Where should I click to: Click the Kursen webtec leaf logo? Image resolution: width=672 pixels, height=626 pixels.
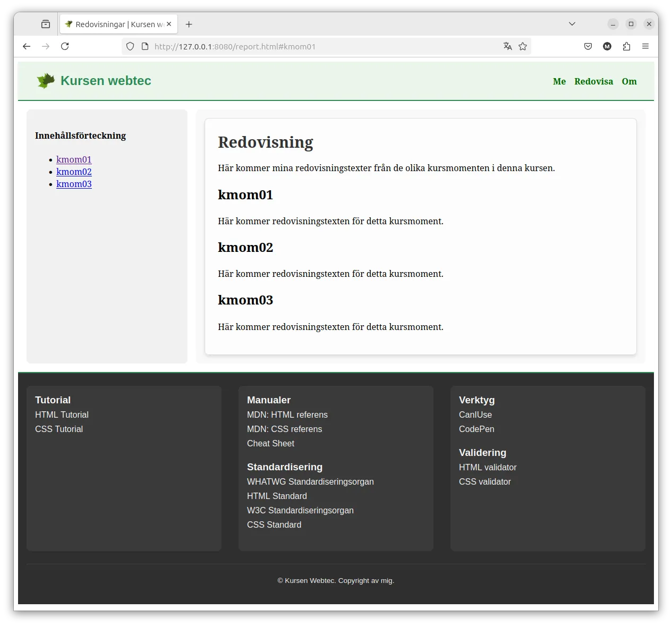[x=46, y=81]
